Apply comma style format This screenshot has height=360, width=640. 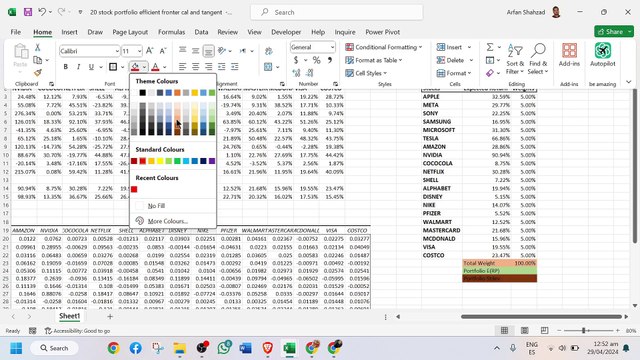tap(330, 60)
